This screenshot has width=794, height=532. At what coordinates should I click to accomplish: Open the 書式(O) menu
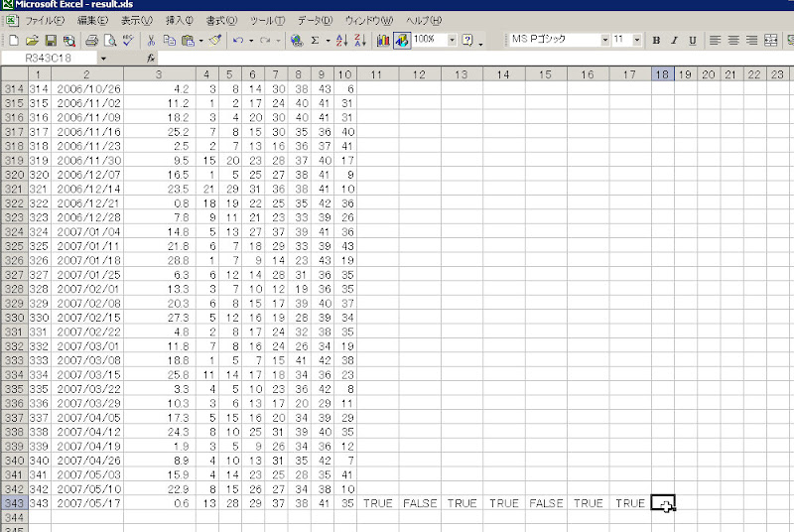(x=221, y=21)
